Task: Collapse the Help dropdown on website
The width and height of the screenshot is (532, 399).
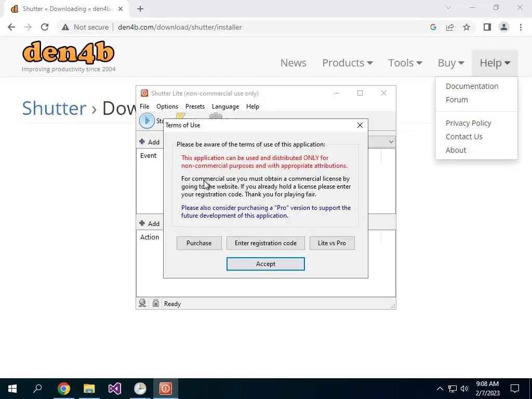Action: click(x=495, y=63)
